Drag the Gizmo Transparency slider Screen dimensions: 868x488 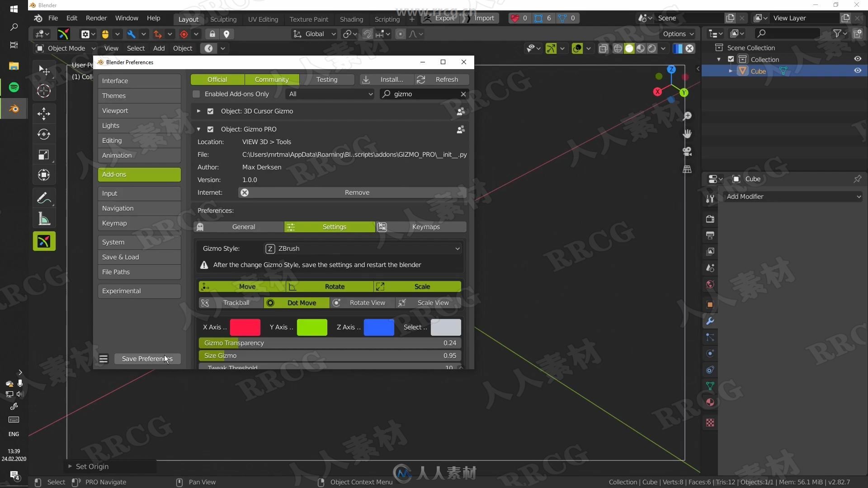tap(330, 343)
